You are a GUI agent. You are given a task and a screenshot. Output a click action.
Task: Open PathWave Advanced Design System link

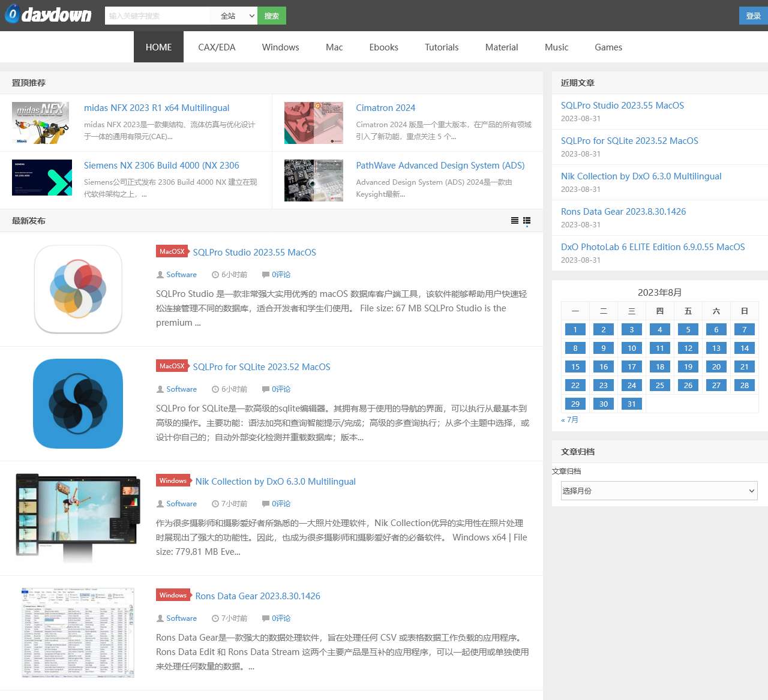[440, 166]
